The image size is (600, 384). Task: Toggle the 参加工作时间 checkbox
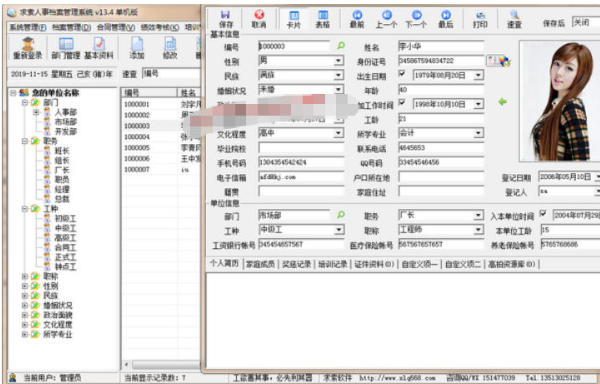click(402, 102)
